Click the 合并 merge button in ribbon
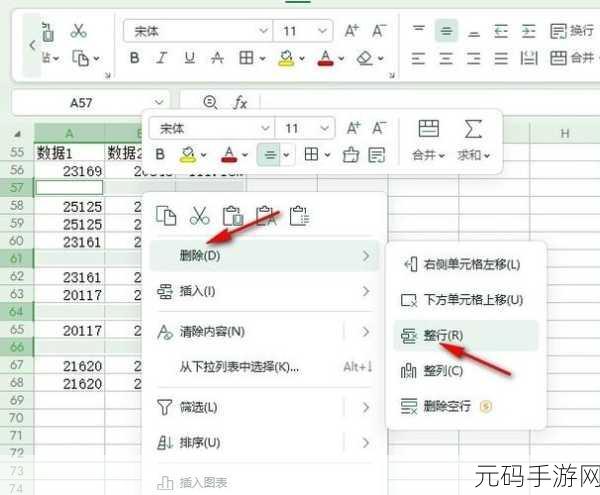 [x=572, y=58]
